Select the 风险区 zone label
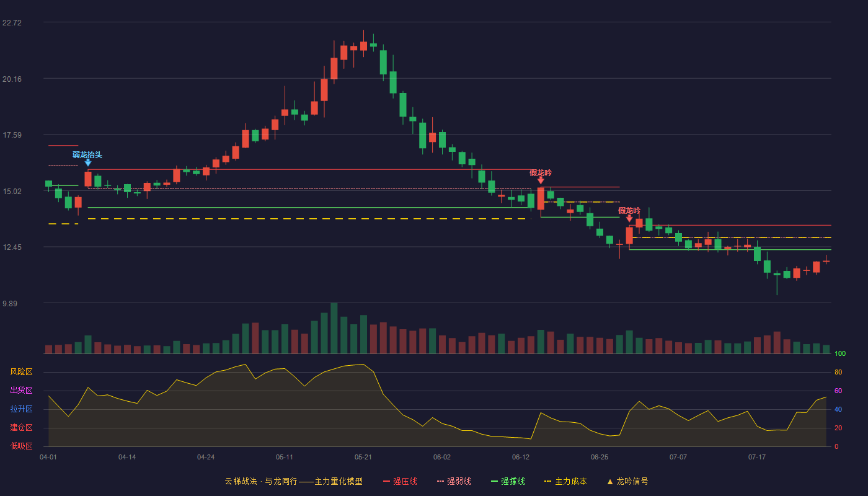 [x=21, y=372]
